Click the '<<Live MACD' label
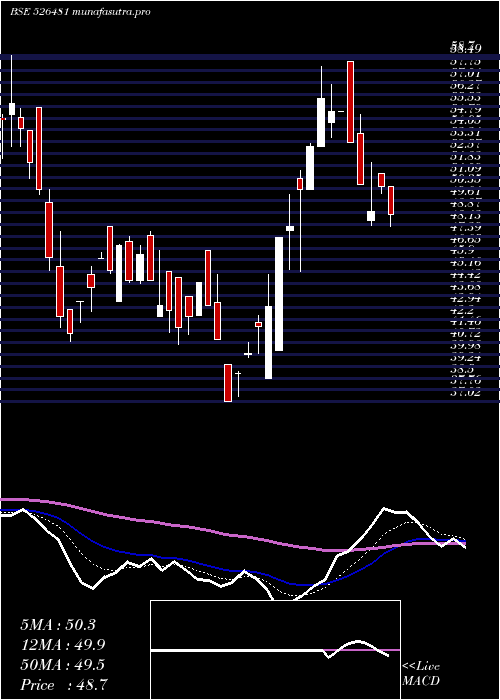This screenshot has height=700, width=500. tap(421, 674)
